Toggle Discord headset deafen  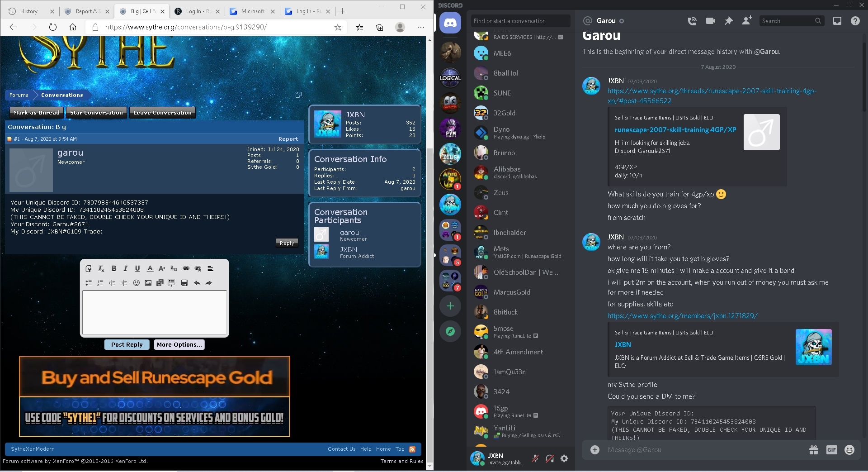point(550,458)
